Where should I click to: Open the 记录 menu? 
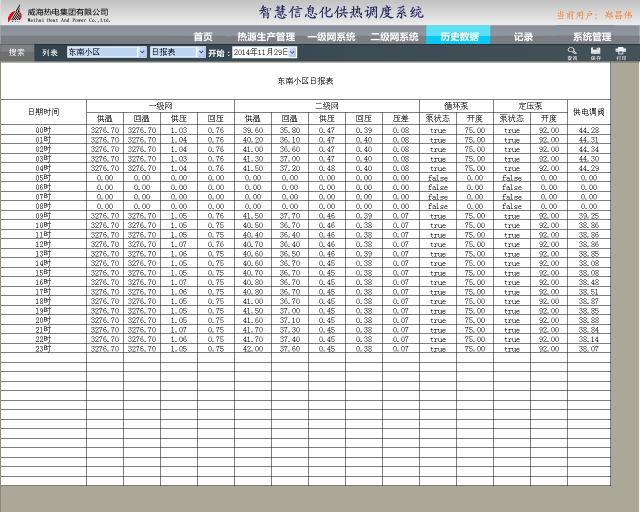(523, 37)
